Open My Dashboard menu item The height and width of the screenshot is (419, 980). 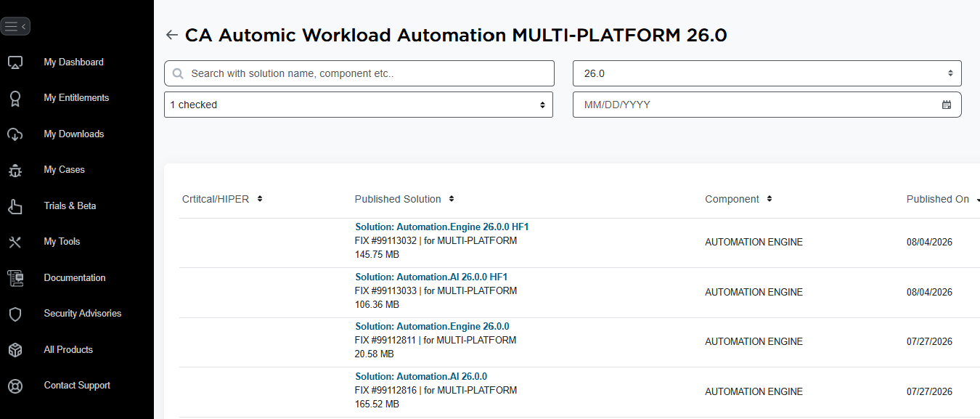(x=73, y=62)
